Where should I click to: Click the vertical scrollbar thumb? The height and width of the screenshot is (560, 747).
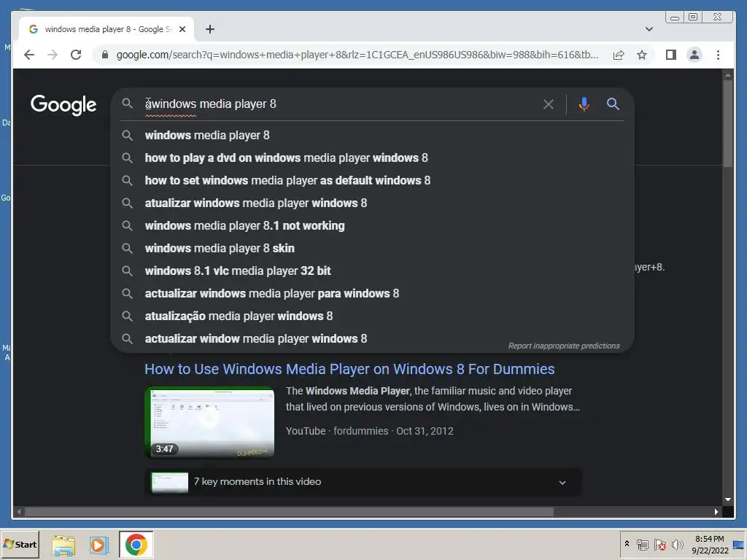pyautogui.click(x=727, y=124)
